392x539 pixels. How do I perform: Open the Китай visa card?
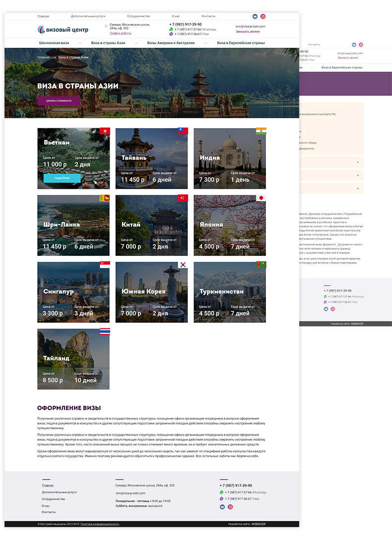coord(152,226)
